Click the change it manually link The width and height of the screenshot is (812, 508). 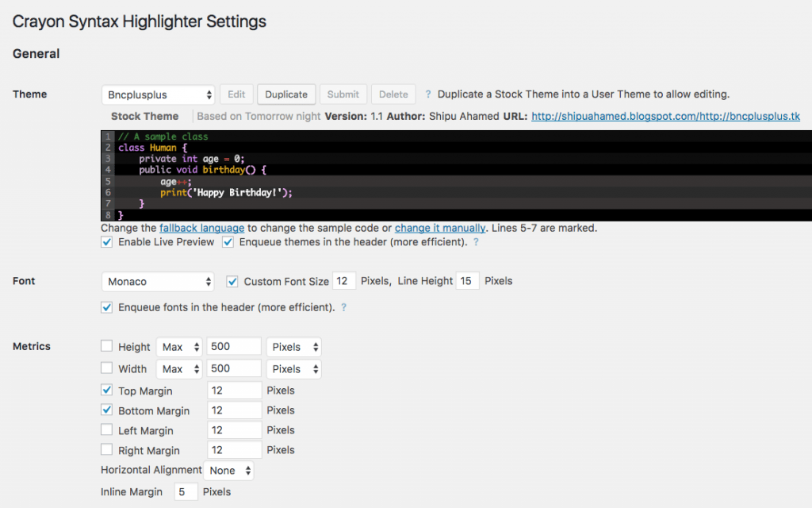click(x=439, y=228)
